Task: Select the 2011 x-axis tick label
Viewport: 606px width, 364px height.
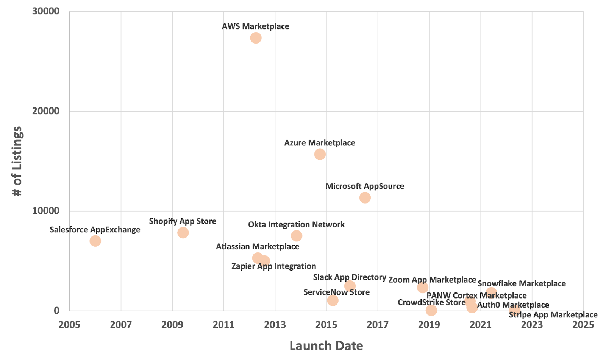Action: (223, 325)
